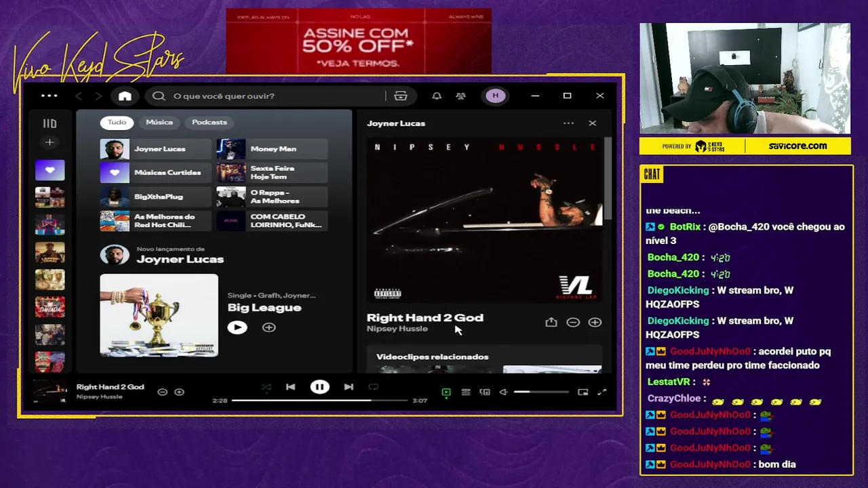Open the BigXthaPlug shortcut tile
Viewport: 868px width, 488px height.
click(x=156, y=197)
